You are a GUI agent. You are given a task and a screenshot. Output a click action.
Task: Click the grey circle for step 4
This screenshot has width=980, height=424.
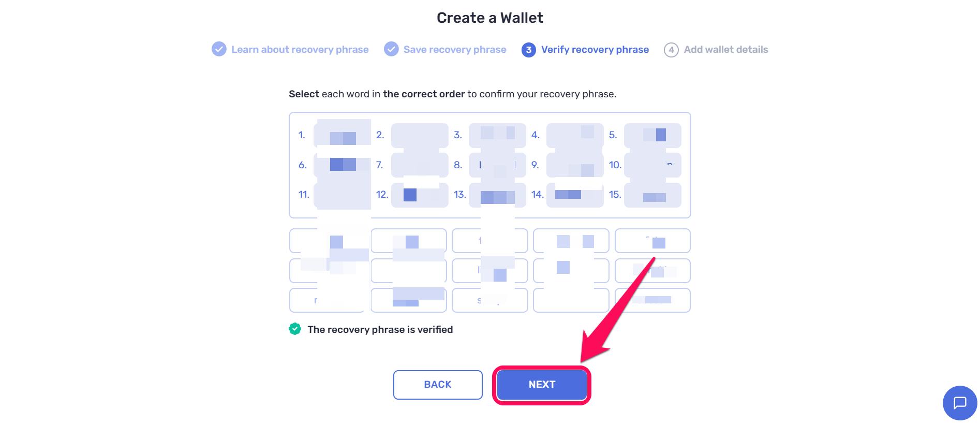click(671, 49)
